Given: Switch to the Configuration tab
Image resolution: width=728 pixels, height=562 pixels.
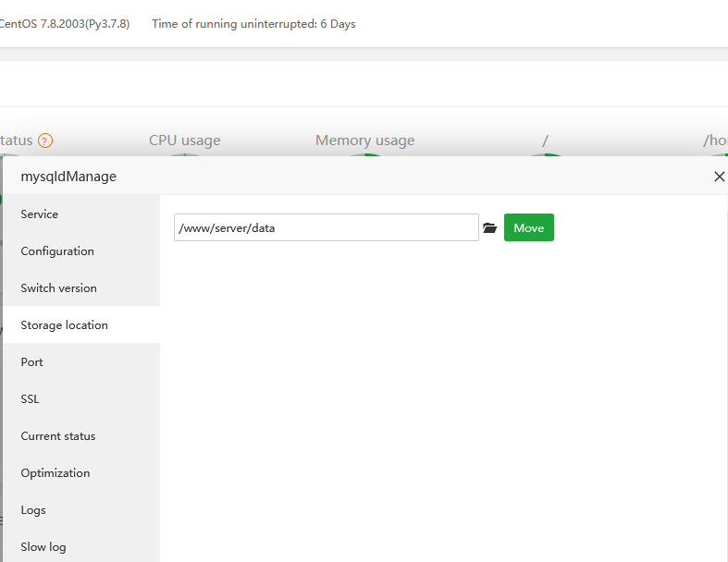Looking at the screenshot, I should tap(57, 250).
